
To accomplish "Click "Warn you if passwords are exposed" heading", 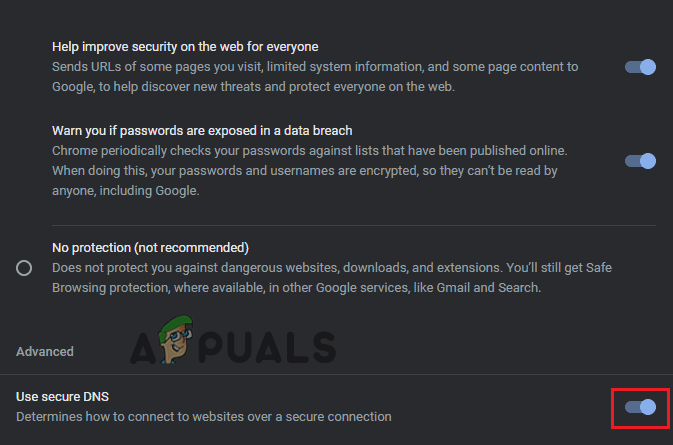I will click(201, 130).
